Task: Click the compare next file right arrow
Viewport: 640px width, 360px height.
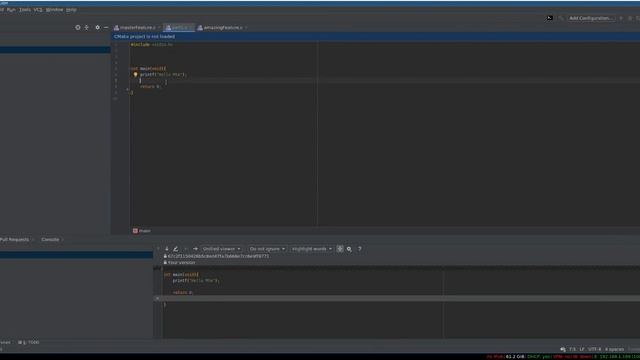Action: pyautogui.click(x=195, y=249)
